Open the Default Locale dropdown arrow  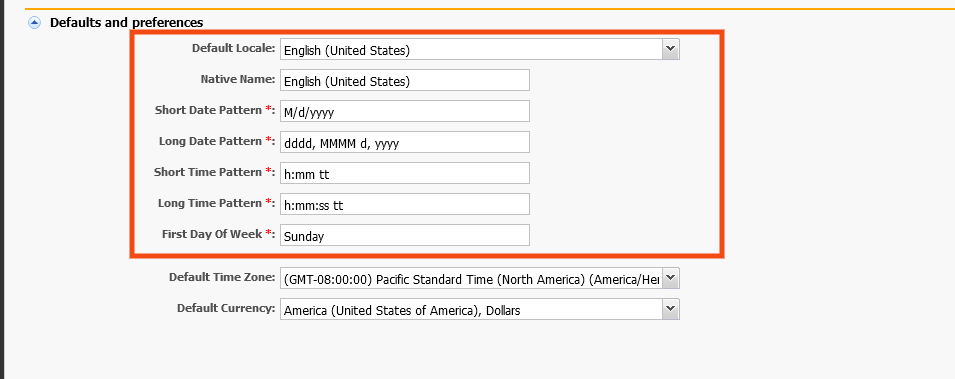click(671, 49)
